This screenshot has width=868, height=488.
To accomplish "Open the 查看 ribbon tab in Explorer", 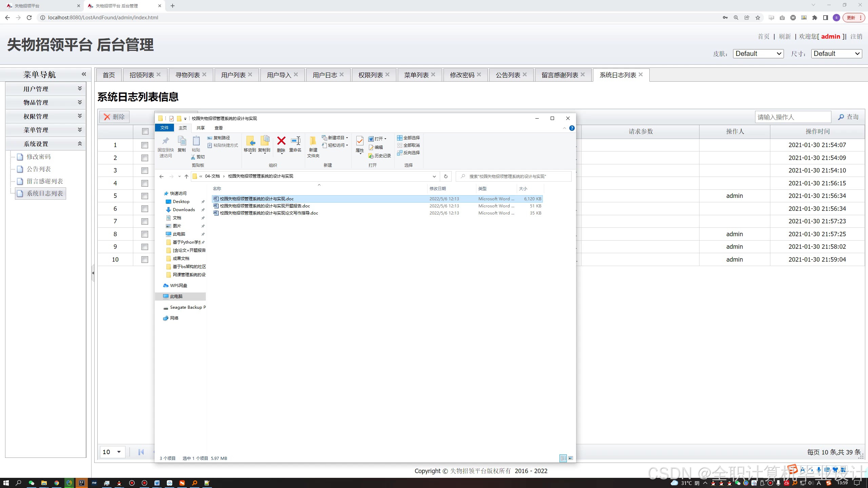I will tap(219, 128).
